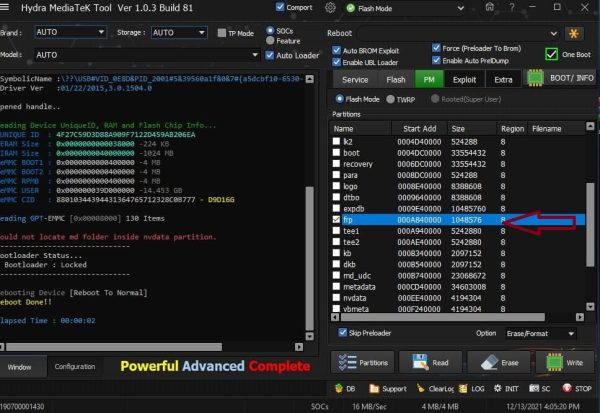600x413 pixels.
Task: Click the red STOP icon
Action: point(567,389)
